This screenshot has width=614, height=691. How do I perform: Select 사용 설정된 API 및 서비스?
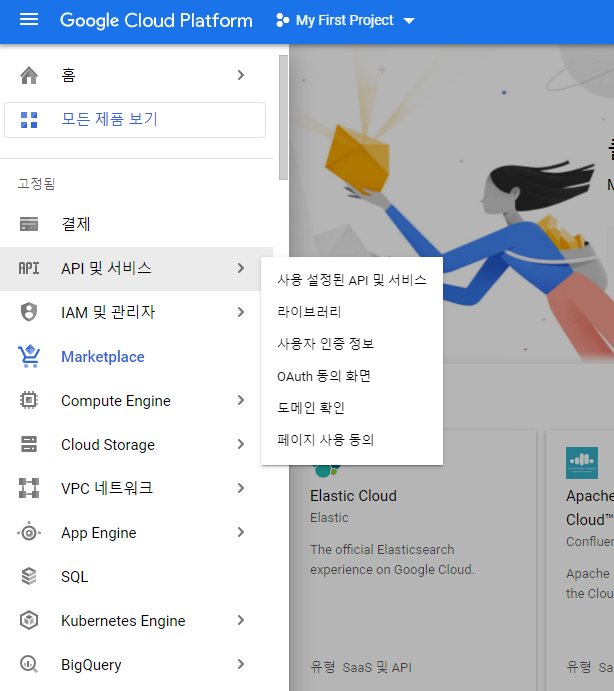(x=352, y=280)
